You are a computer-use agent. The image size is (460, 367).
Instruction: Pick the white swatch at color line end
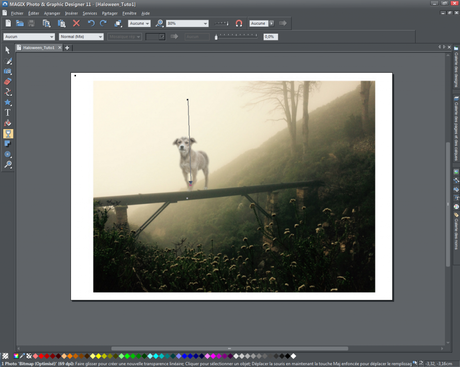click(x=293, y=356)
